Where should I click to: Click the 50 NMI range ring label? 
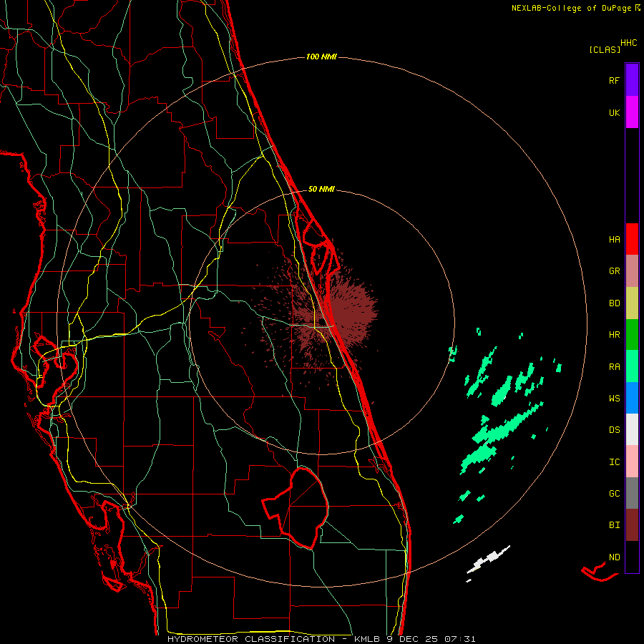point(321,189)
